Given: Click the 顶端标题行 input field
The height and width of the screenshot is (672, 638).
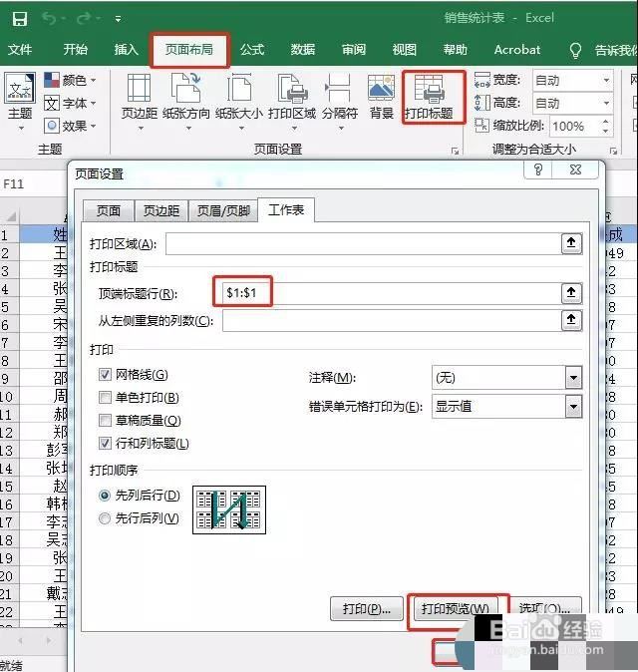Looking at the screenshot, I should tap(392, 293).
